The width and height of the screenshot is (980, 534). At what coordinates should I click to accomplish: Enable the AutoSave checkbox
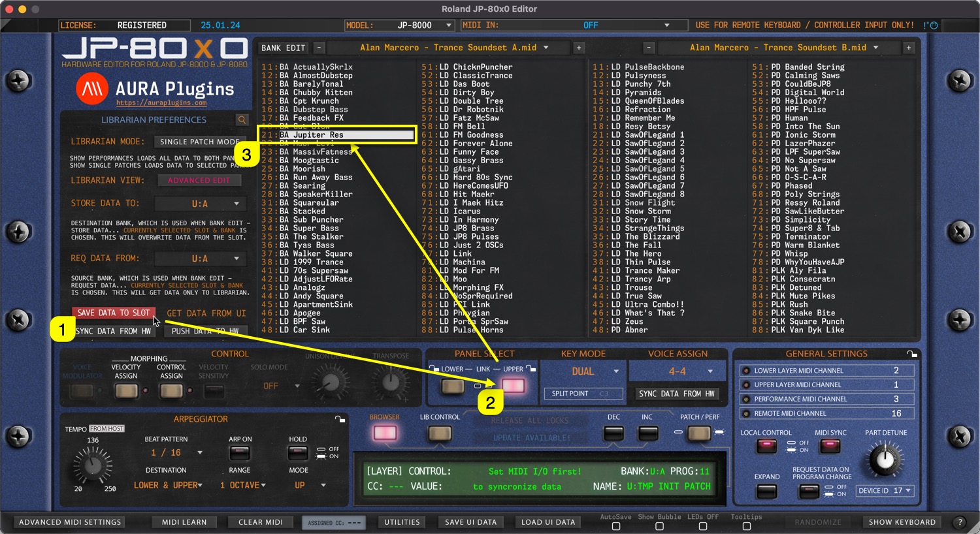pos(615,526)
